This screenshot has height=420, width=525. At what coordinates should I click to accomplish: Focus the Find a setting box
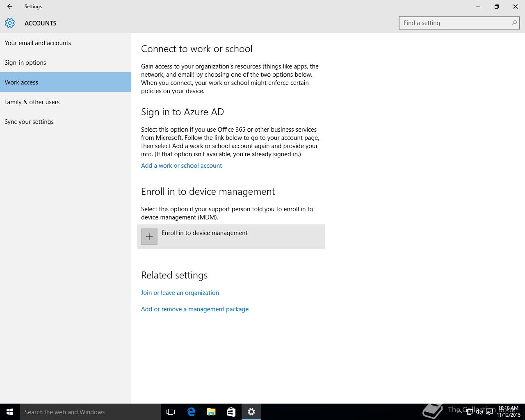459,23
